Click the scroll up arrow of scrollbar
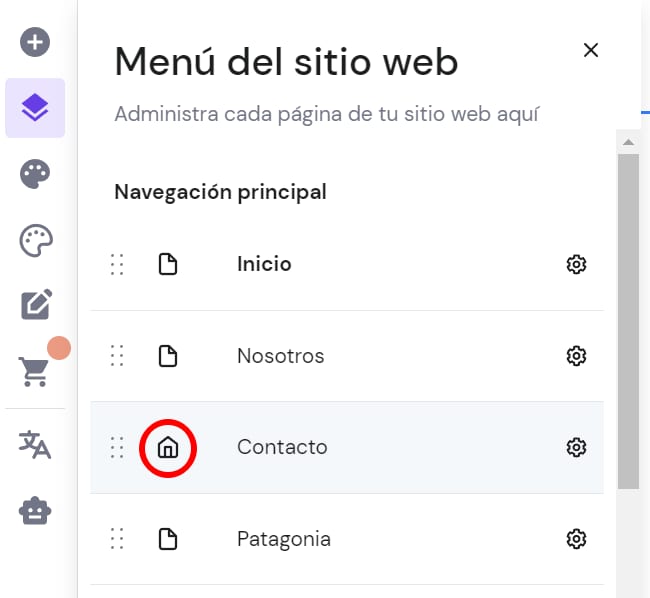Image resolution: width=650 pixels, height=598 pixels. tap(628, 143)
